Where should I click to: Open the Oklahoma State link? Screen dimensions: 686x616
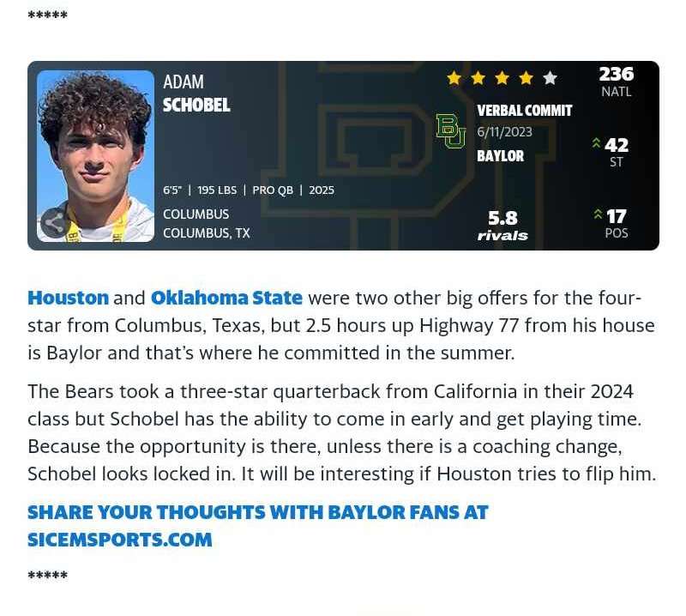pos(226,299)
